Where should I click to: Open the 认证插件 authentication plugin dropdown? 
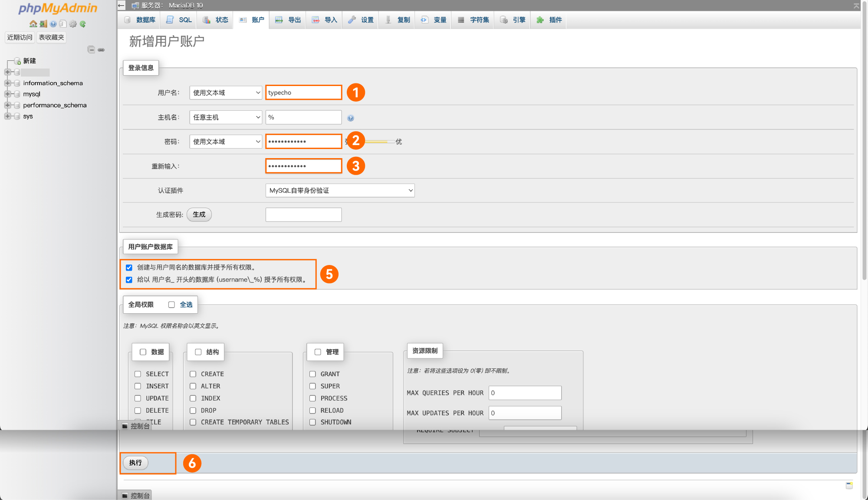[340, 190]
